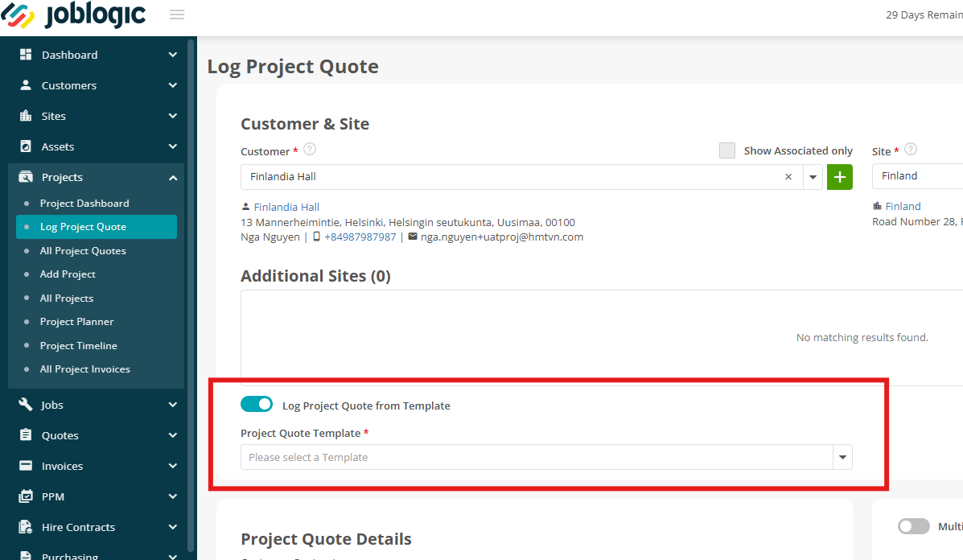Click the Invoices card icon
The width and height of the screenshot is (963, 560).
(x=26, y=465)
